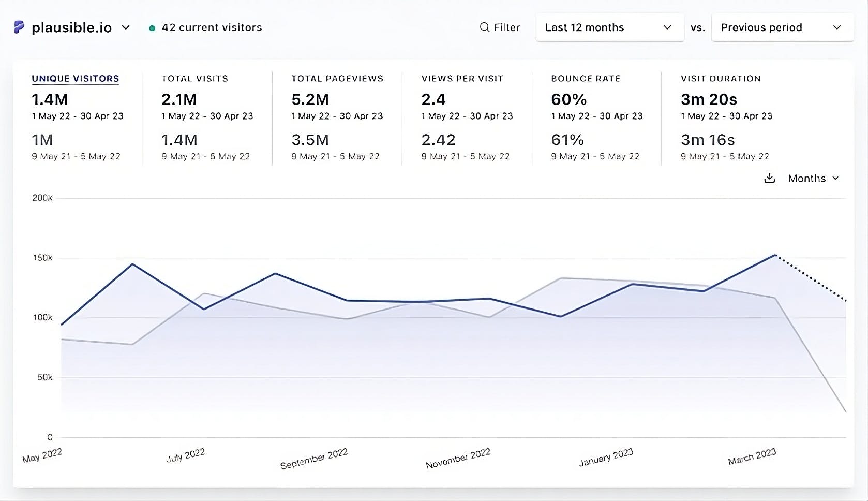868x501 pixels.
Task: Expand the Months interval selector
Action: tap(812, 178)
